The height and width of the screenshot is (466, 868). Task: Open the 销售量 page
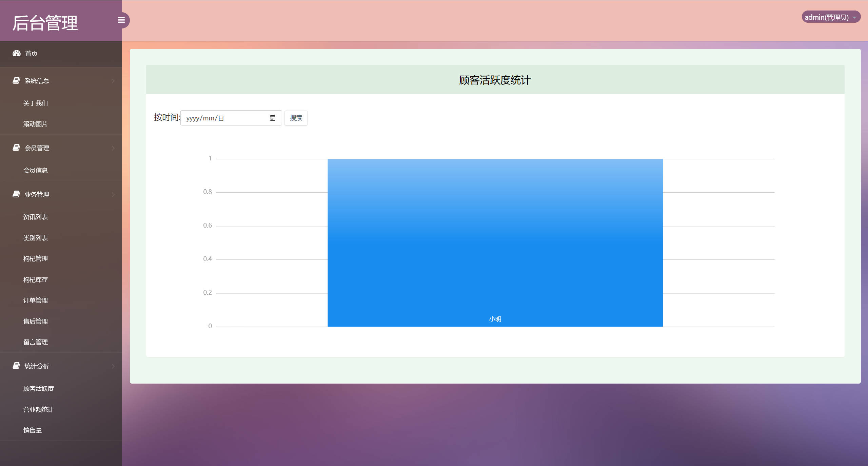click(33, 430)
